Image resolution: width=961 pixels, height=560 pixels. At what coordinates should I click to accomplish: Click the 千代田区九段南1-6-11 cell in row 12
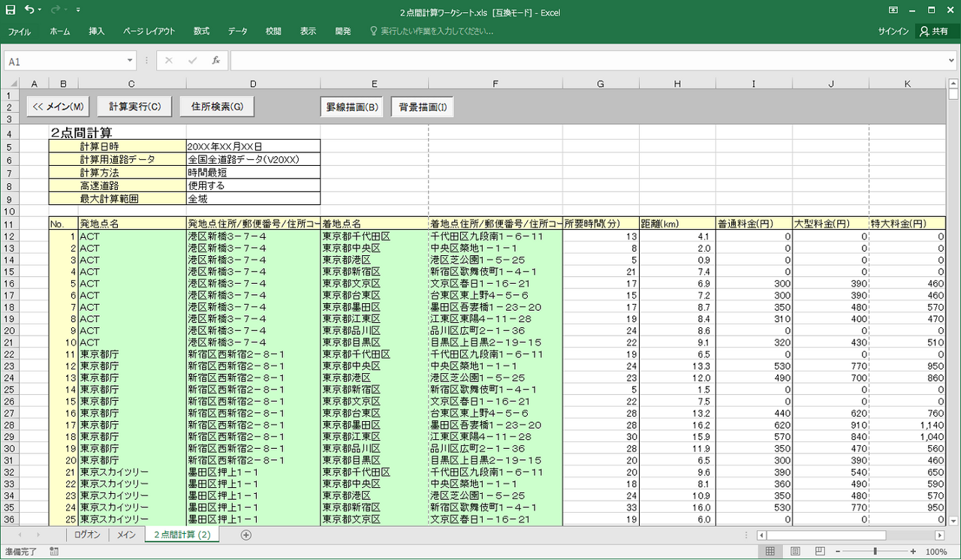click(x=496, y=236)
